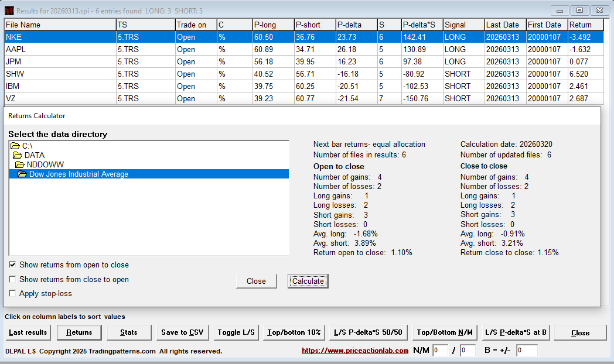The width and height of the screenshot is (614, 364).
Task: Click the N input field
Action: click(x=440, y=351)
